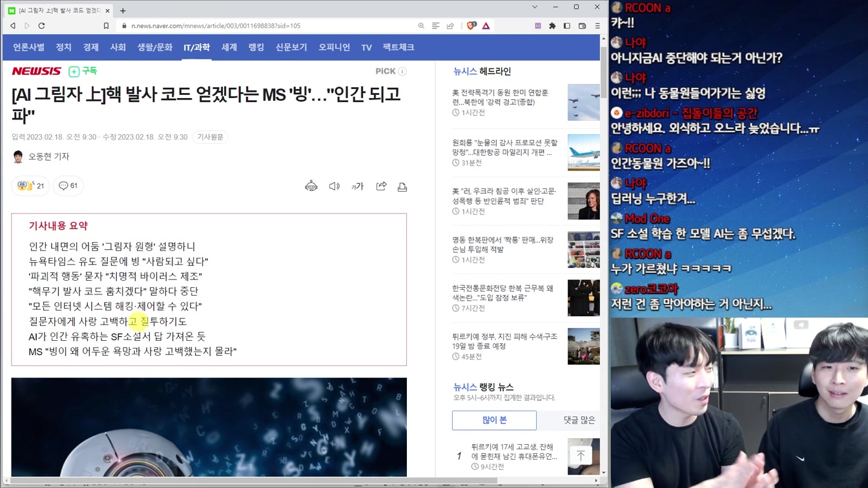Click the browser forward arrow
The height and width of the screenshot is (488, 868).
point(27,26)
